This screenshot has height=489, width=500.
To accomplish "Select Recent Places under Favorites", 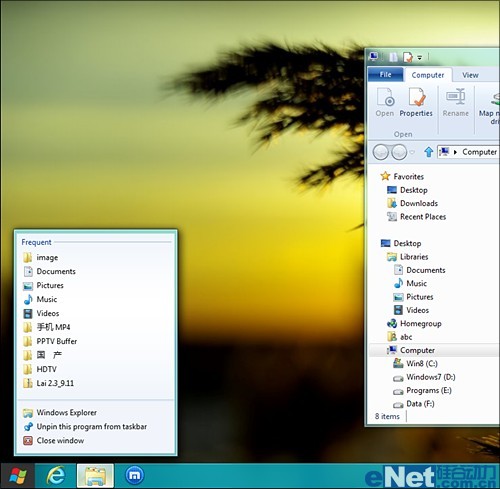I will pyautogui.click(x=416, y=217).
